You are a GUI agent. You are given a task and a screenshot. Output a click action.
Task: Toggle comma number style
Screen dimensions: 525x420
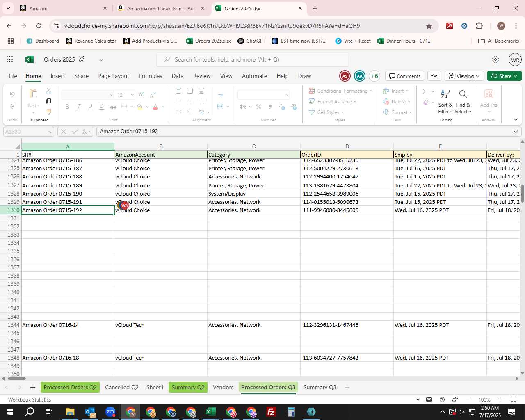(x=270, y=107)
